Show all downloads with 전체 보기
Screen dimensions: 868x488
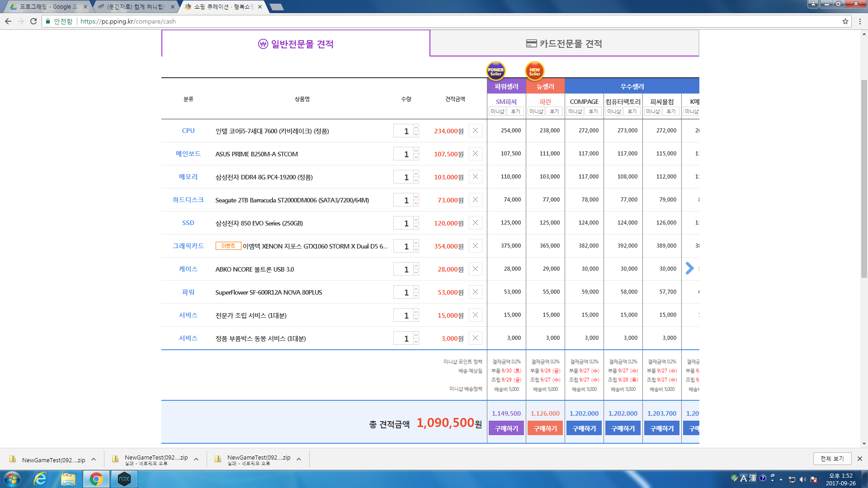click(832, 459)
